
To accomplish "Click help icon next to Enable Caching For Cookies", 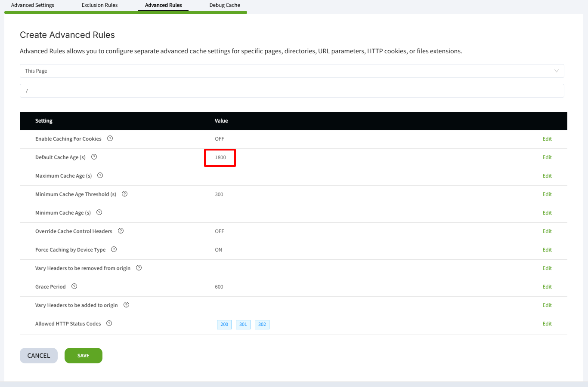I will coord(110,138).
